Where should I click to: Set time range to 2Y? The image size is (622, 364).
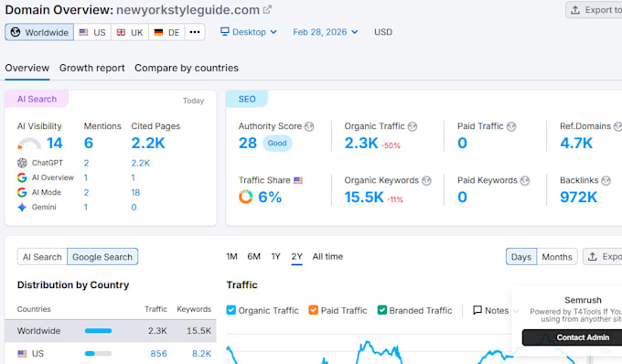tap(296, 257)
